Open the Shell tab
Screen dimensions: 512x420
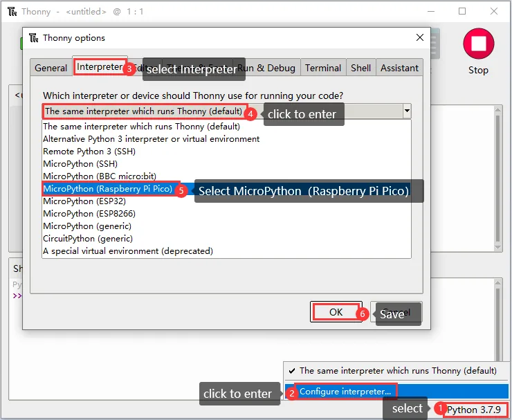pos(360,68)
